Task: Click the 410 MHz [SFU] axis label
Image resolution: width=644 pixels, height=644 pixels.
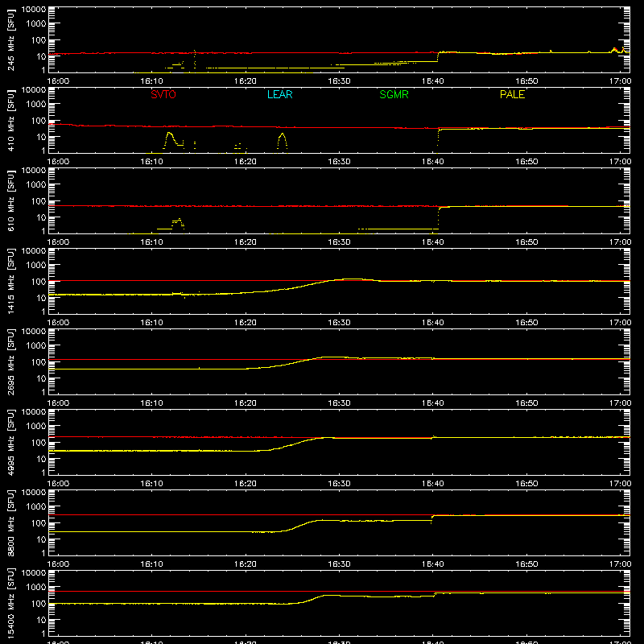Action: click(x=10, y=120)
